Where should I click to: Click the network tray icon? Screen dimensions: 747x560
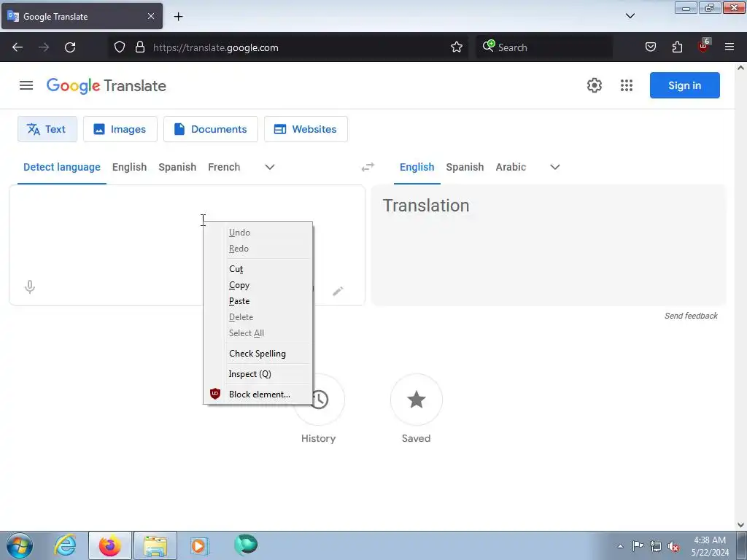coord(656,546)
